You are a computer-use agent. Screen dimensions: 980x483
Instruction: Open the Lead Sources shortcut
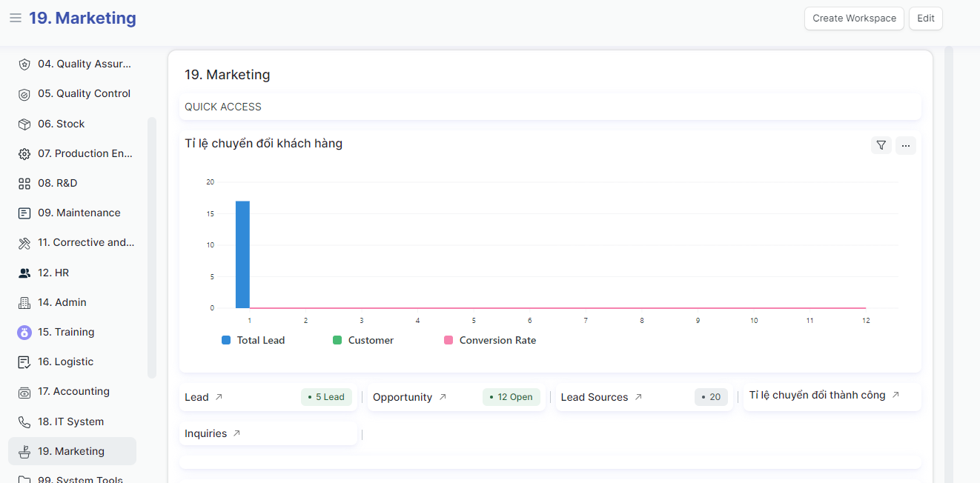point(595,397)
